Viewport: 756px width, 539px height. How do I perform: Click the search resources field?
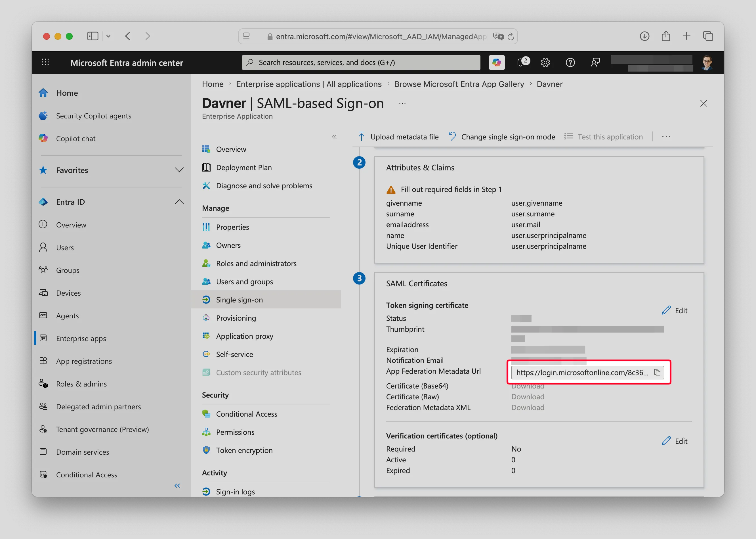click(x=361, y=62)
